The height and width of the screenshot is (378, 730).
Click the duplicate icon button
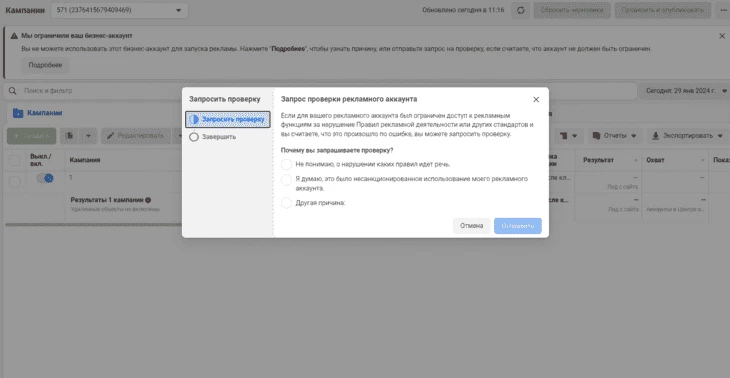70,136
